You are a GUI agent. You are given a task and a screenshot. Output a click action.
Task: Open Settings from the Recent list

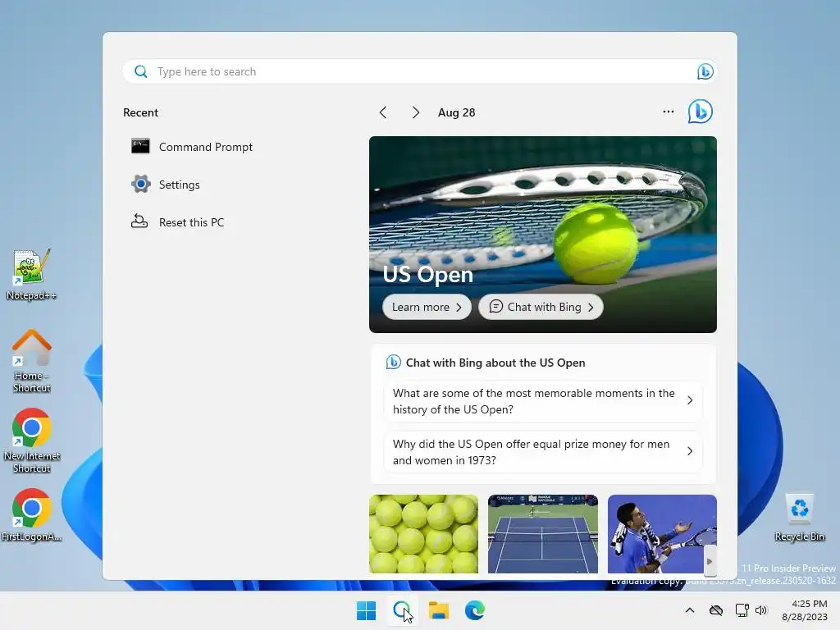point(166,185)
